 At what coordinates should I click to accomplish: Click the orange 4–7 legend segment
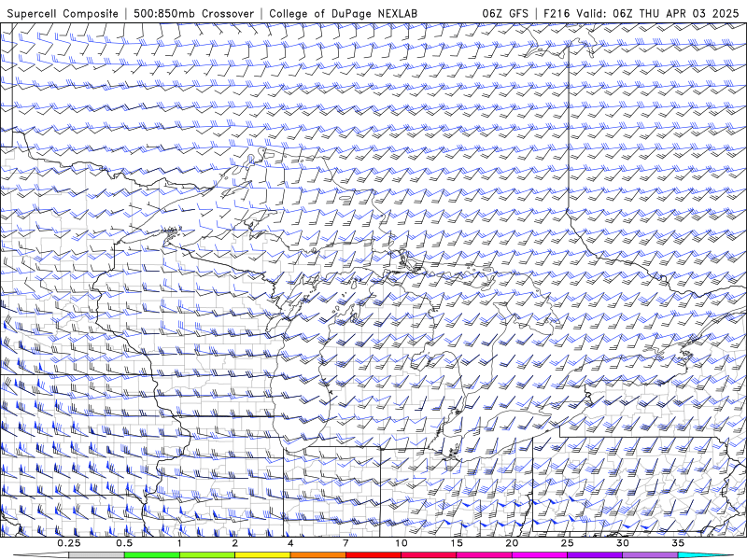pos(317,555)
